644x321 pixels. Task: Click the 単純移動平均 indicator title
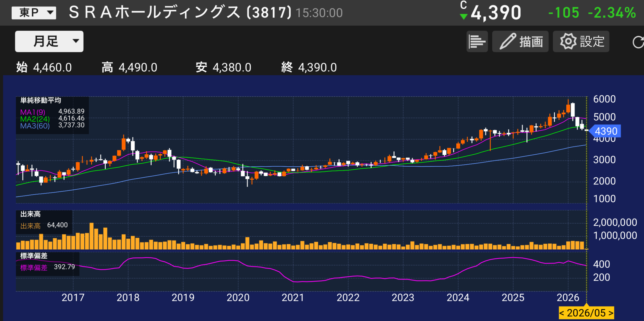coord(41,100)
